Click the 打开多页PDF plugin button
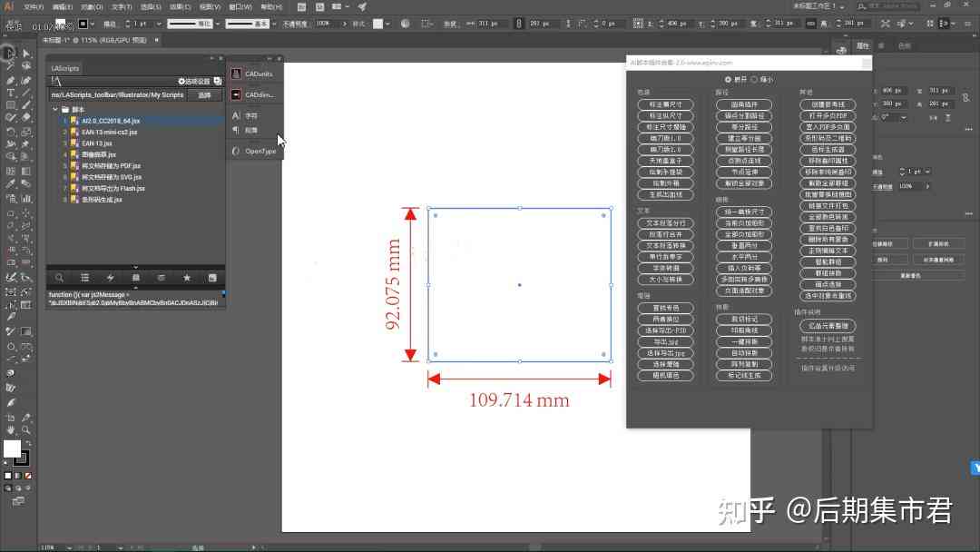 [x=828, y=115]
